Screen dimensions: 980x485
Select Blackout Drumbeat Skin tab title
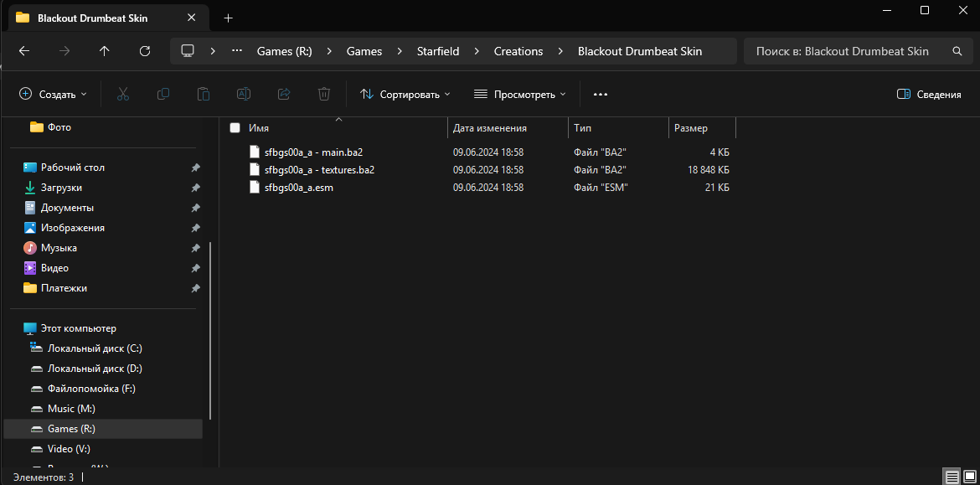point(92,18)
